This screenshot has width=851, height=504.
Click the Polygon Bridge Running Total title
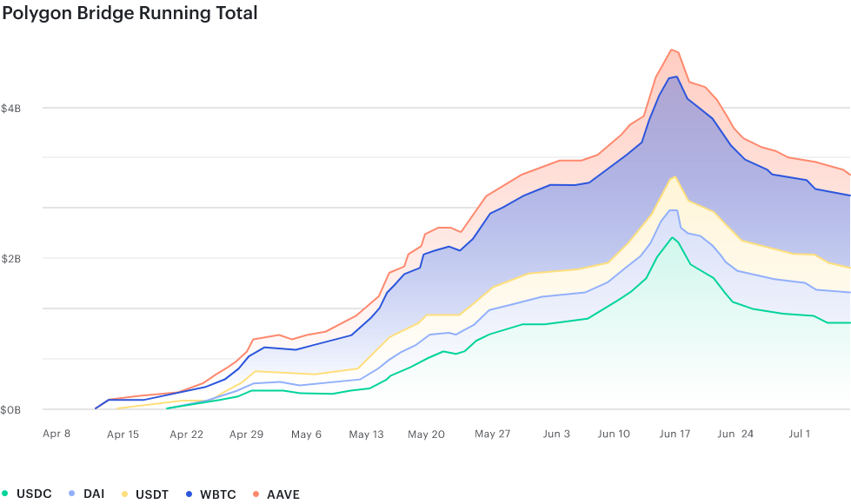(x=130, y=13)
